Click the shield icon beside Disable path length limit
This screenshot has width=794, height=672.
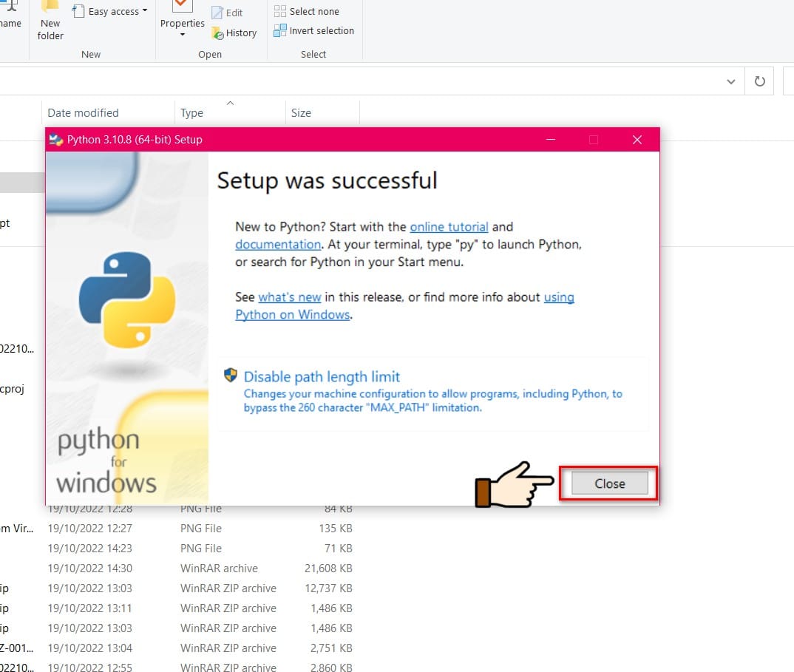click(231, 376)
